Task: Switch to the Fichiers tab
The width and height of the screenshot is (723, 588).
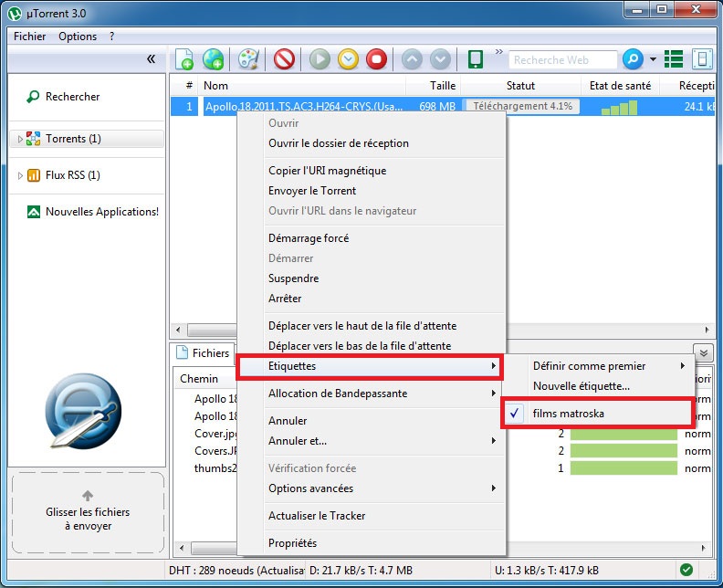Action: pyautogui.click(x=203, y=352)
